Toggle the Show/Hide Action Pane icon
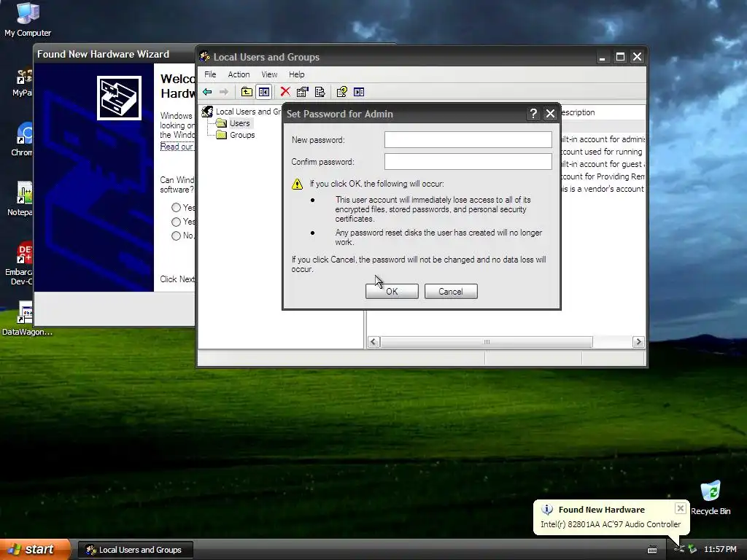Screen dimensions: 747x560 coord(359,92)
